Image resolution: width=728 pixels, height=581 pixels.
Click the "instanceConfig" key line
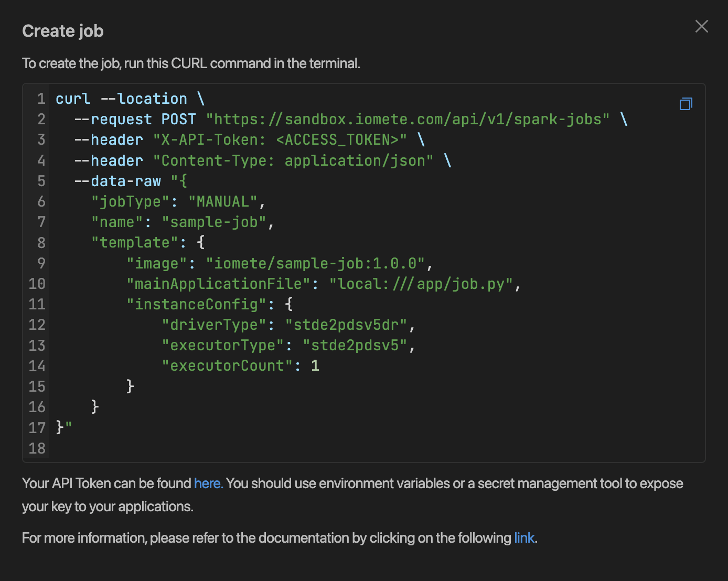click(209, 304)
